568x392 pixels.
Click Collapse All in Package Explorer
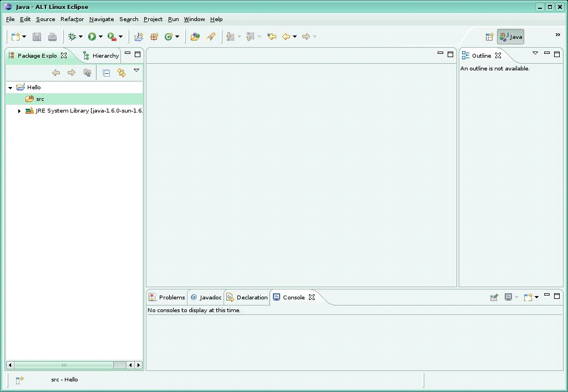tap(106, 73)
